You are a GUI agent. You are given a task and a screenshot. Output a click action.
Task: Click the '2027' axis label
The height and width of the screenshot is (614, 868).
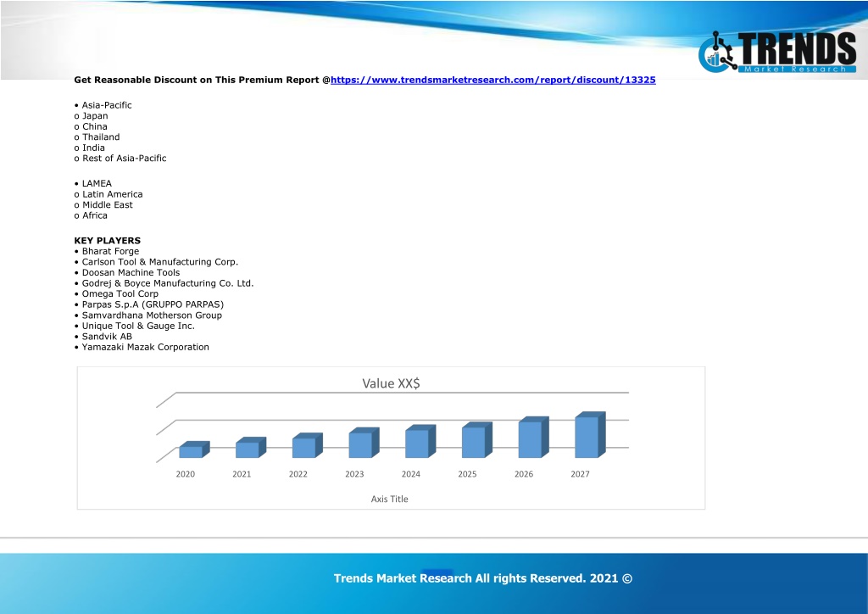click(x=580, y=474)
